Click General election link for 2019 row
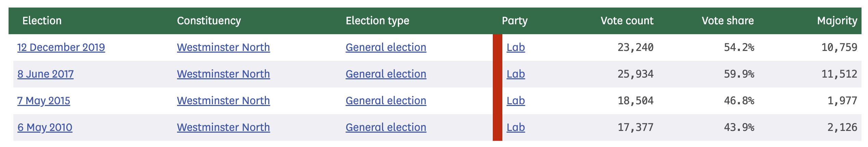 [386, 47]
